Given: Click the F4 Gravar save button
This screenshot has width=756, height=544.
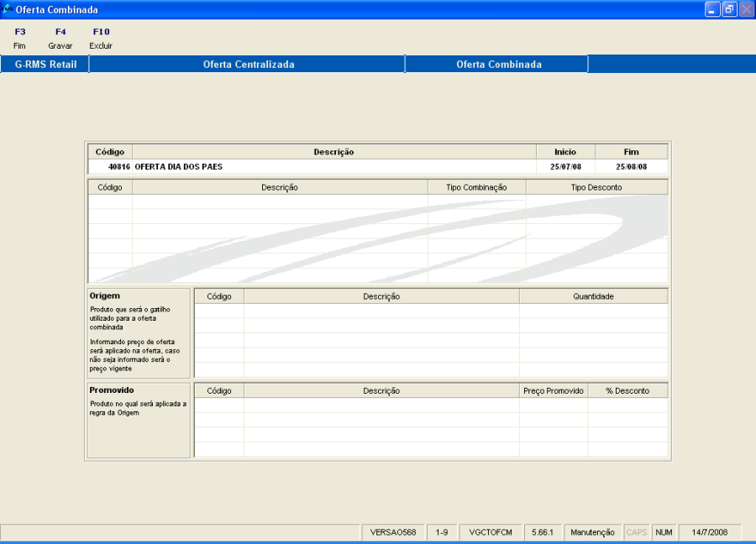Looking at the screenshot, I should point(60,39).
